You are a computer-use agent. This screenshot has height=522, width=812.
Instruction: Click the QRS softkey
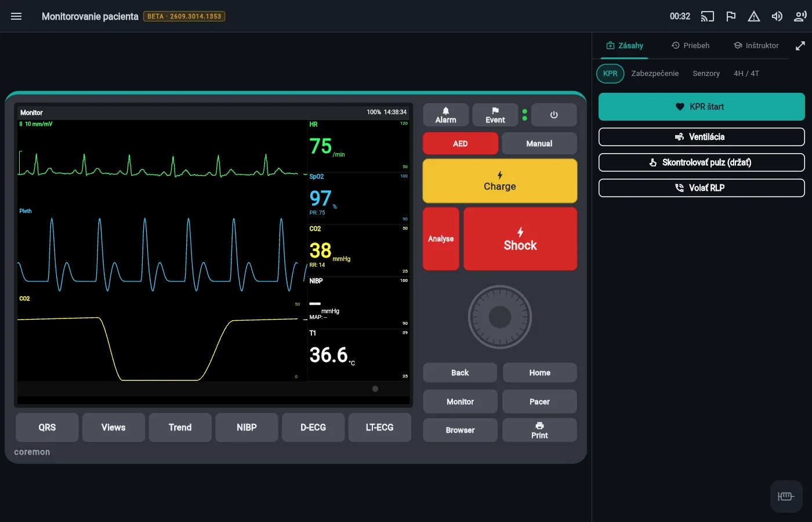47,427
